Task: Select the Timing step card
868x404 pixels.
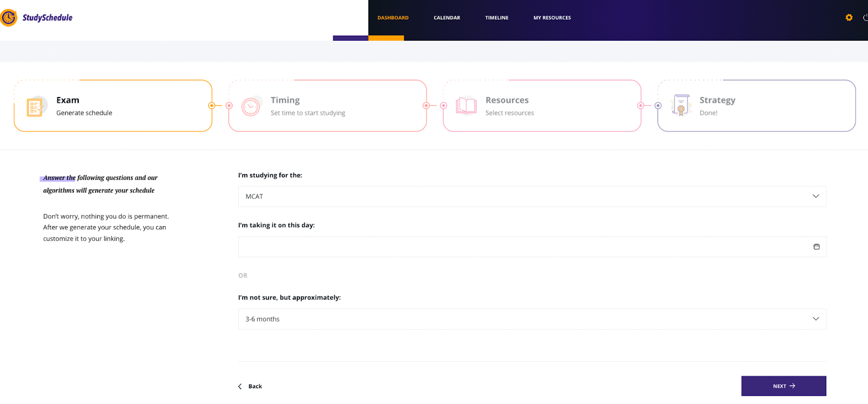Action: coord(327,106)
